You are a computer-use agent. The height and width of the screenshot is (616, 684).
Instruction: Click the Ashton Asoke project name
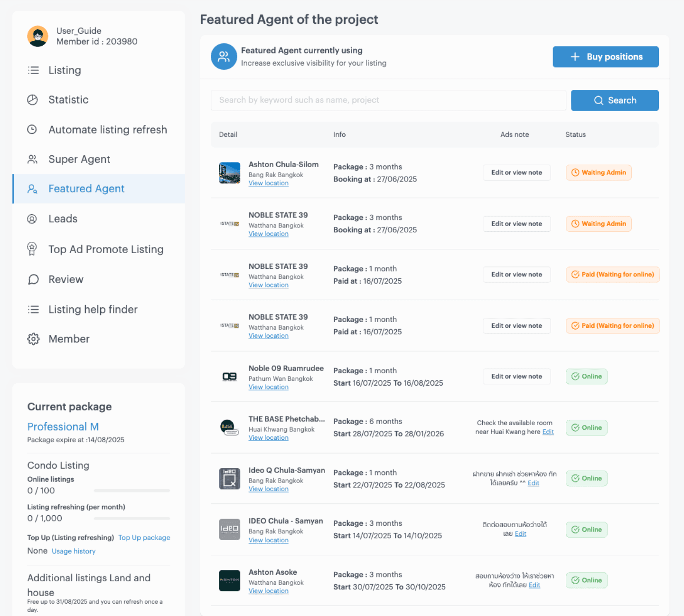click(x=273, y=572)
